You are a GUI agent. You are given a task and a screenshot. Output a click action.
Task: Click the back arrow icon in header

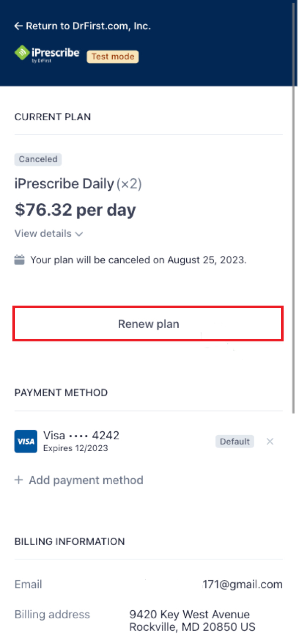click(x=19, y=26)
